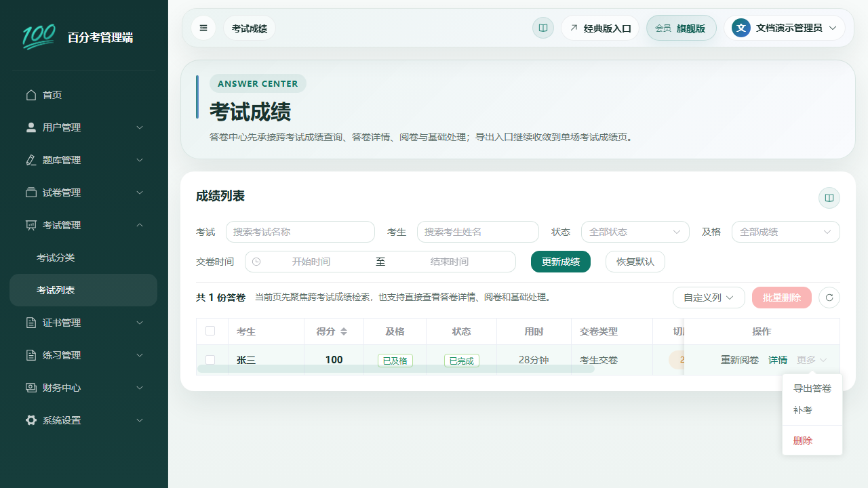Click the 已完成 status tag
This screenshot has height=488, width=868.
pyautogui.click(x=462, y=361)
